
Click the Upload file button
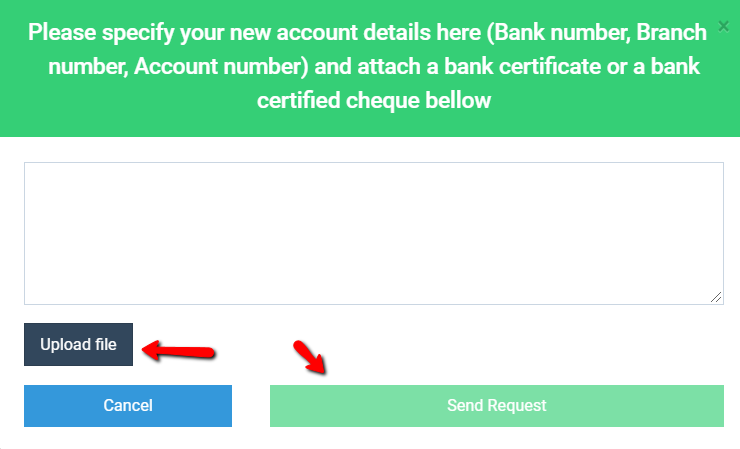click(x=78, y=344)
